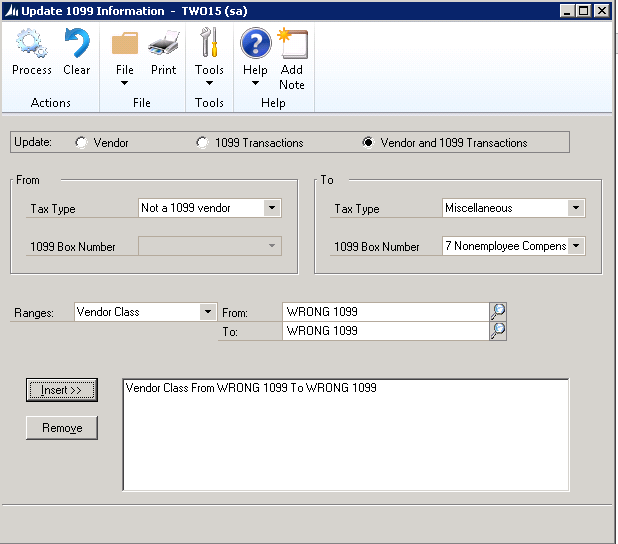618x544 pixels.
Task: Select the Vendor update radio option
Action: tap(81, 143)
